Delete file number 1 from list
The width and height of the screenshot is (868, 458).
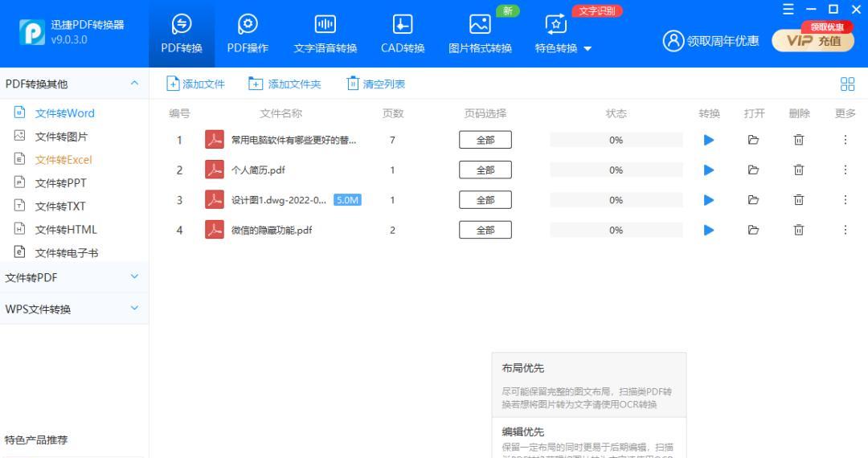click(x=798, y=140)
